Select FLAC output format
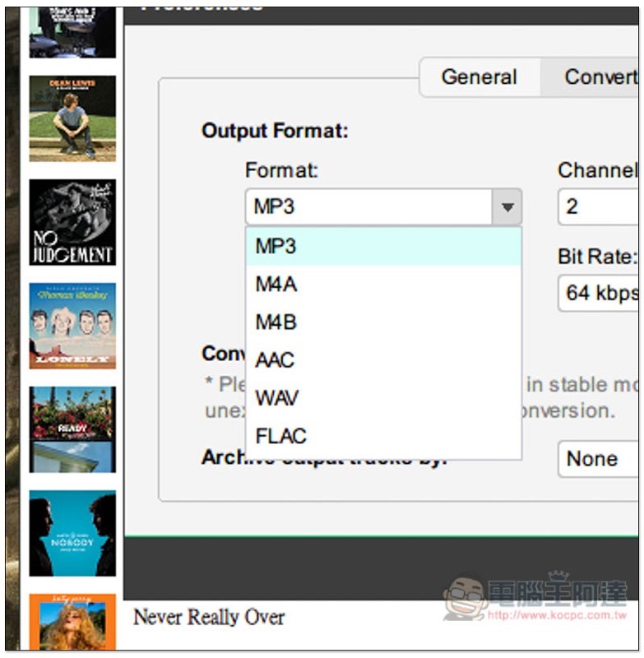This screenshot has width=644, height=658. coord(383,436)
